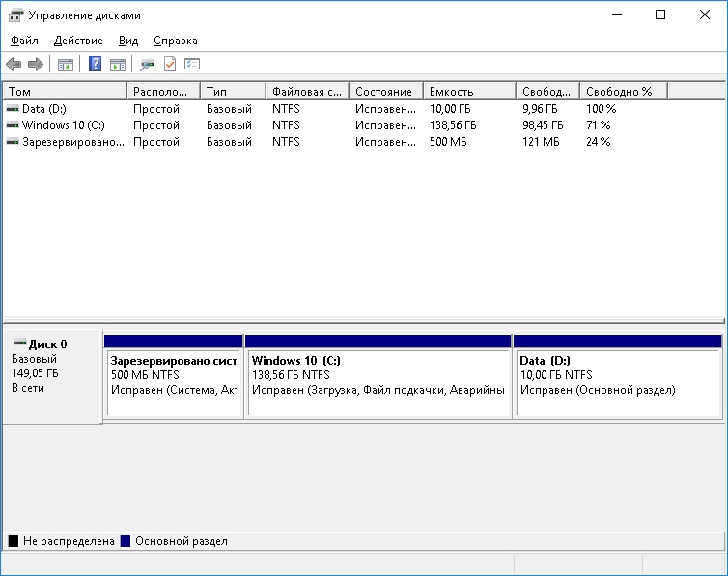Sort by the Том column header
728x576 pixels.
coord(65,92)
